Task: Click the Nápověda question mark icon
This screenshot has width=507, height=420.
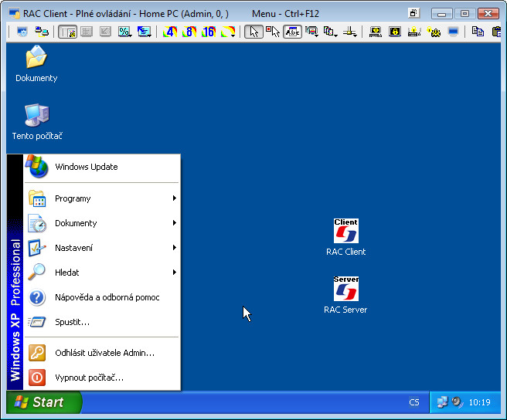Action: [37, 297]
